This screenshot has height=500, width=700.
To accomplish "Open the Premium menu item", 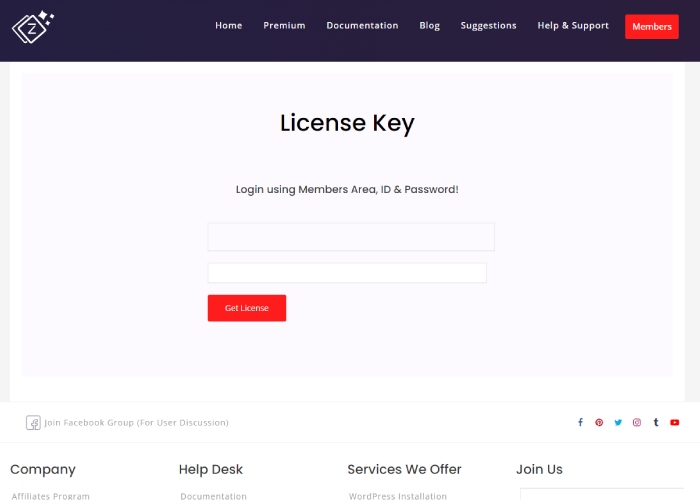I will (x=284, y=26).
